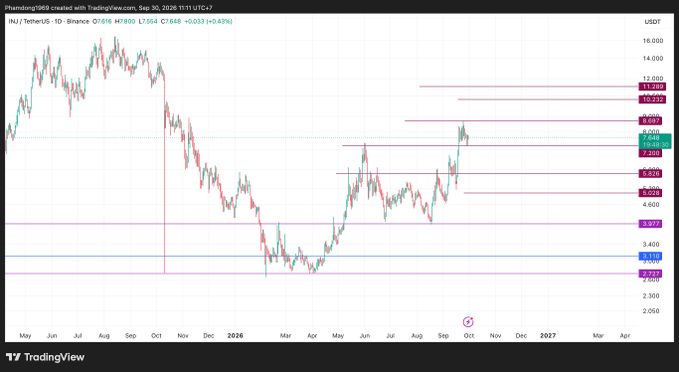Click the 2.050 price axis value
Image resolution: width=679 pixels, height=372 pixels.
[x=651, y=311]
